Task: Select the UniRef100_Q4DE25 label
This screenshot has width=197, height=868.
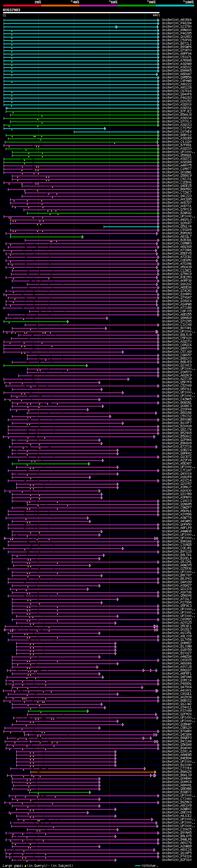Action: (x=177, y=186)
